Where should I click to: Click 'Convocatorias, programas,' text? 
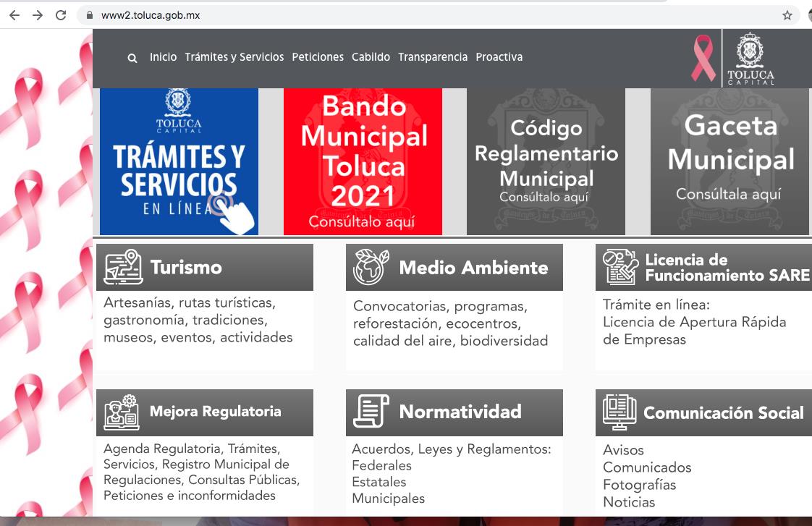[x=440, y=307]
